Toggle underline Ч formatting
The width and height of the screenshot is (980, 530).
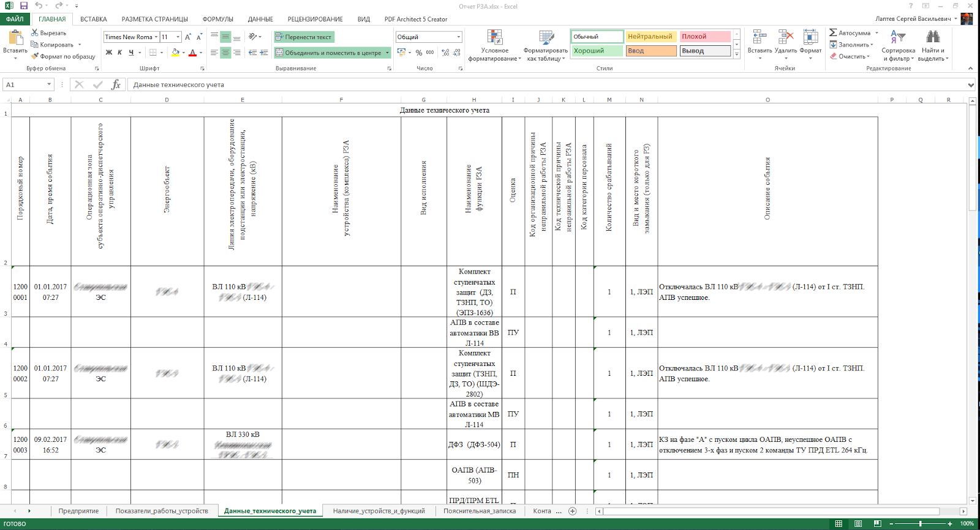[131, 53]
